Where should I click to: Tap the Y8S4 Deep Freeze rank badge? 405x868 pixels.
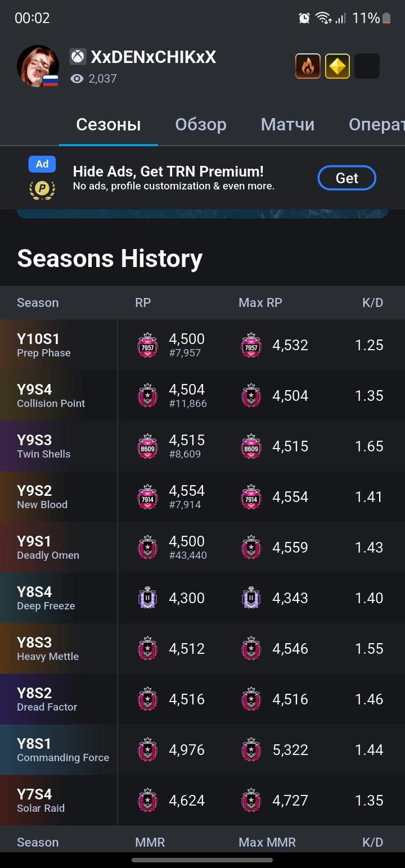click(148, 598)
